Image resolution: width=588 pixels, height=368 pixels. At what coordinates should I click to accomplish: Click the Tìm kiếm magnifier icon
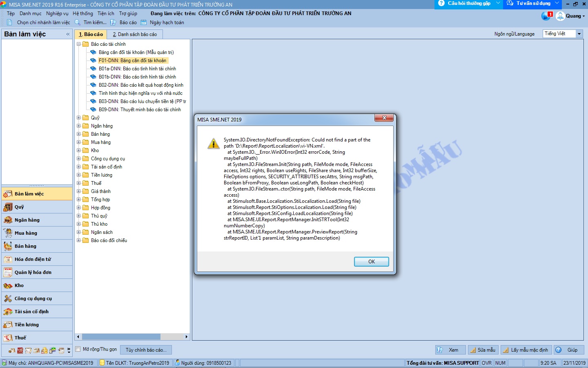pos(77,22)
